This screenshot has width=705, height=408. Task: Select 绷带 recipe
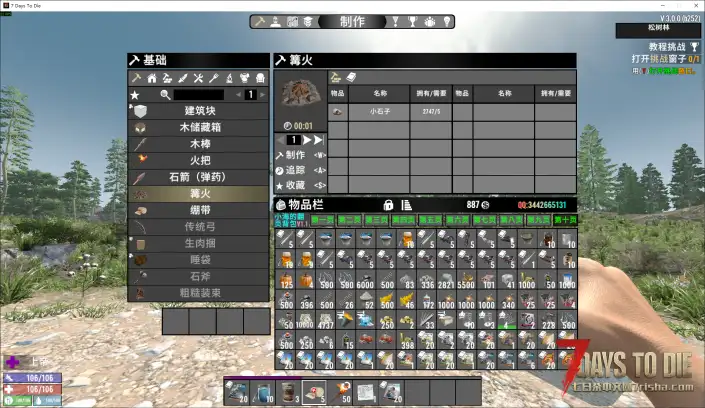[199, 211]
